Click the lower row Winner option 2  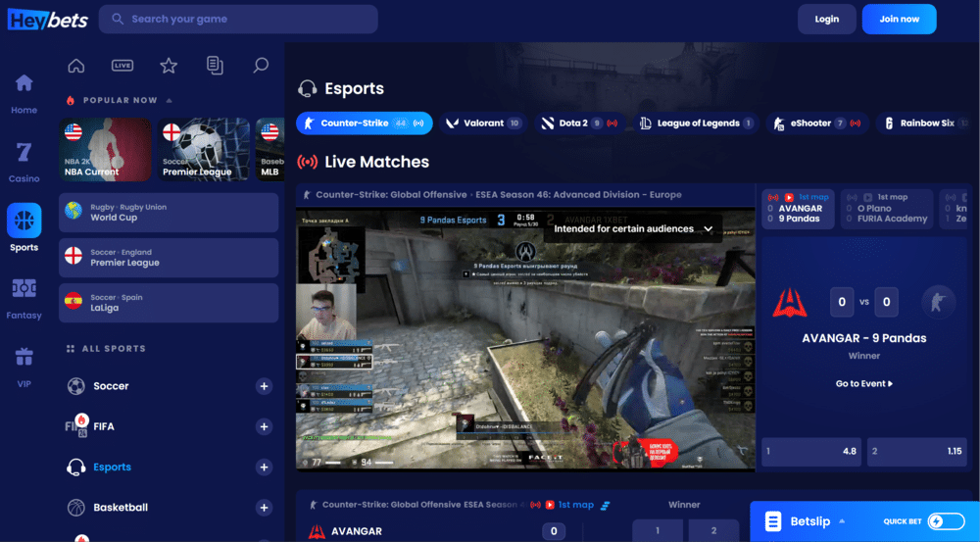click(x=713, y=531)
